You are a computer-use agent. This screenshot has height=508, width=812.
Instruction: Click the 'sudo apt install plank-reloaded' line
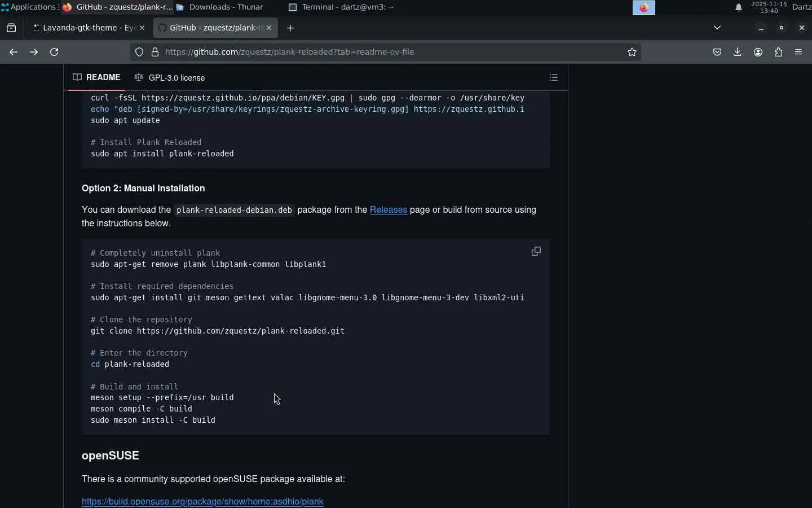tap(162, 154)
